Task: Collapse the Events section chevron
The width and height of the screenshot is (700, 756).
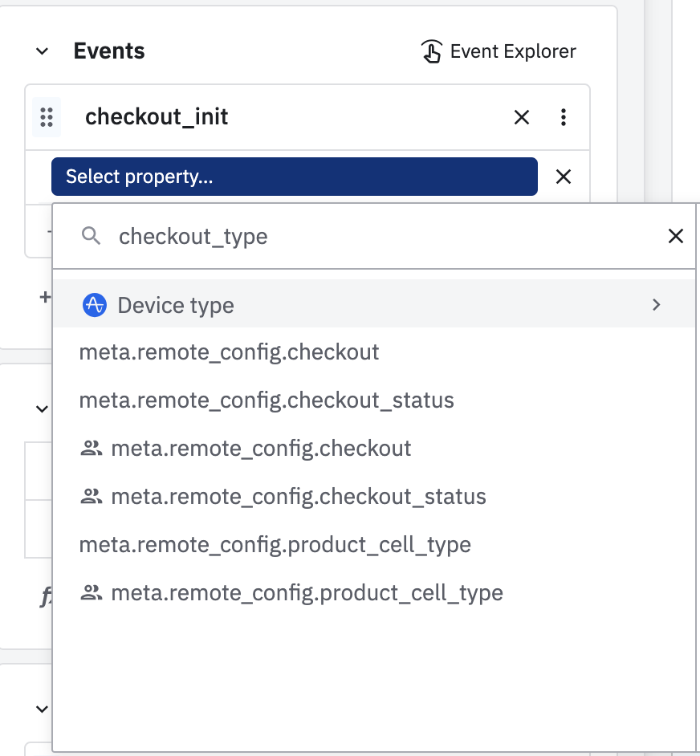Action: click(43, 51)
